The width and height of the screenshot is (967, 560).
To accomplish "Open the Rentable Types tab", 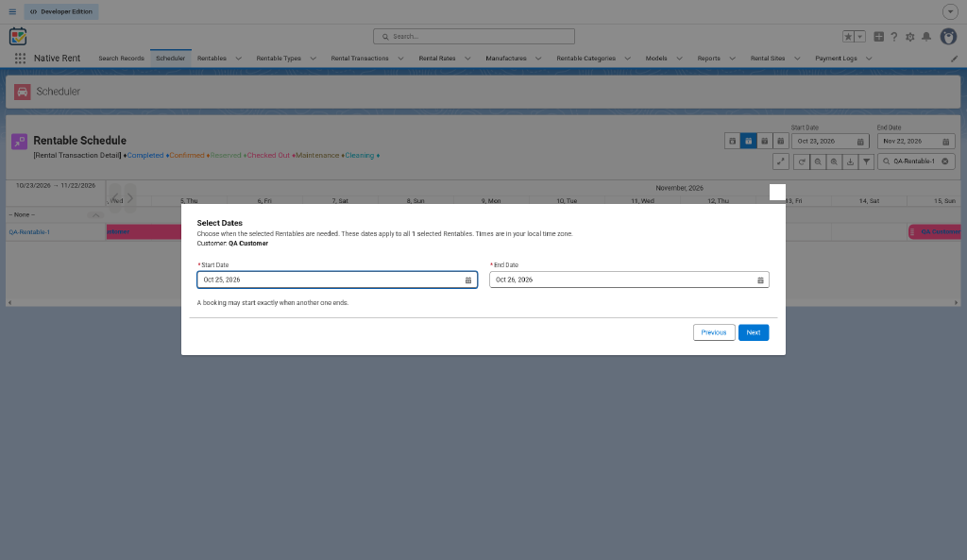I will point(279,59).
